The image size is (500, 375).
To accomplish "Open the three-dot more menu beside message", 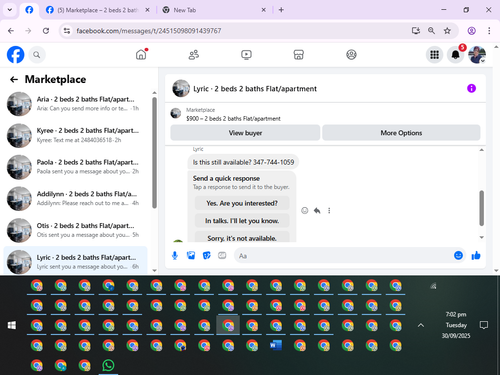I will point(329,210).
